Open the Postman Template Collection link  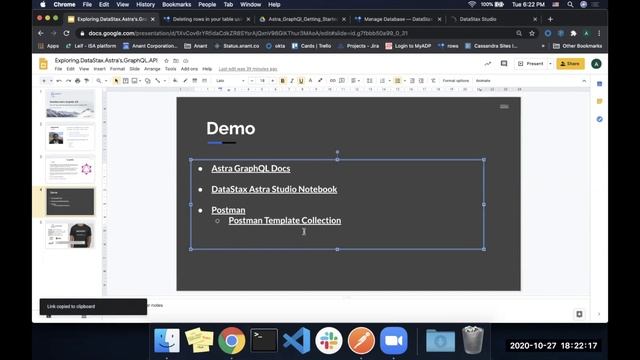pyautogui.click(x=284, y=220)
